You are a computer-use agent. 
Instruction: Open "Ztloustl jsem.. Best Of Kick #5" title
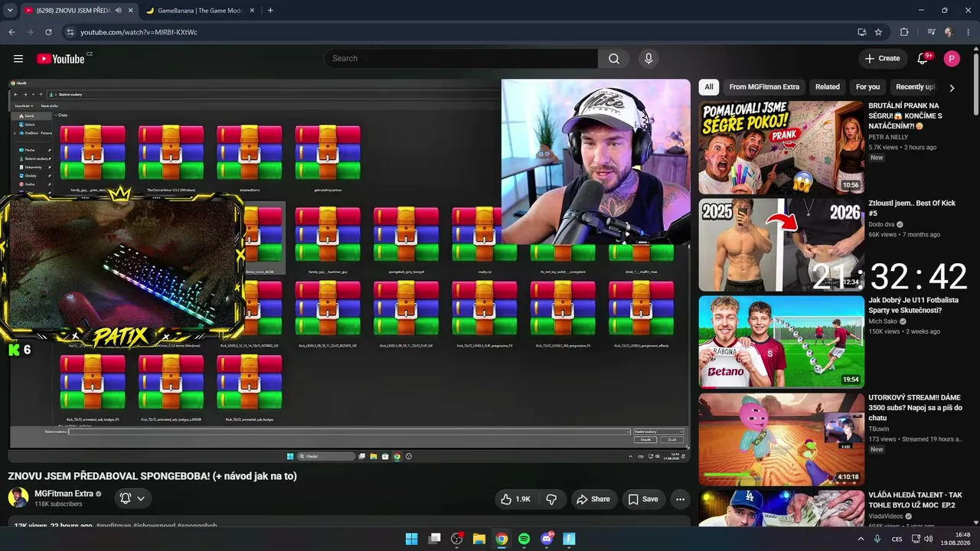(912, 208)
